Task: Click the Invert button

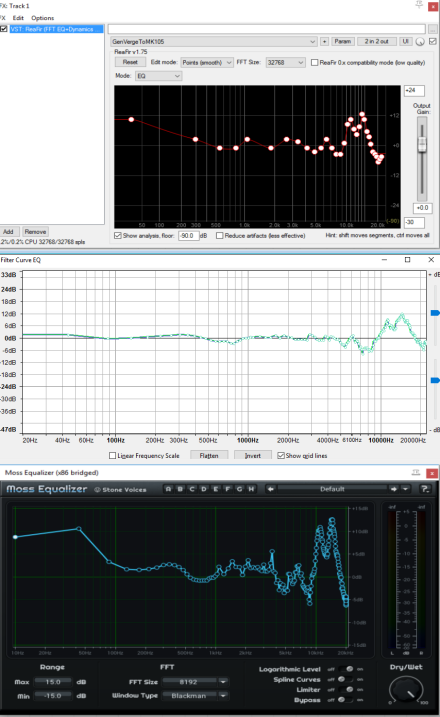Action: [x=252, y=455]
